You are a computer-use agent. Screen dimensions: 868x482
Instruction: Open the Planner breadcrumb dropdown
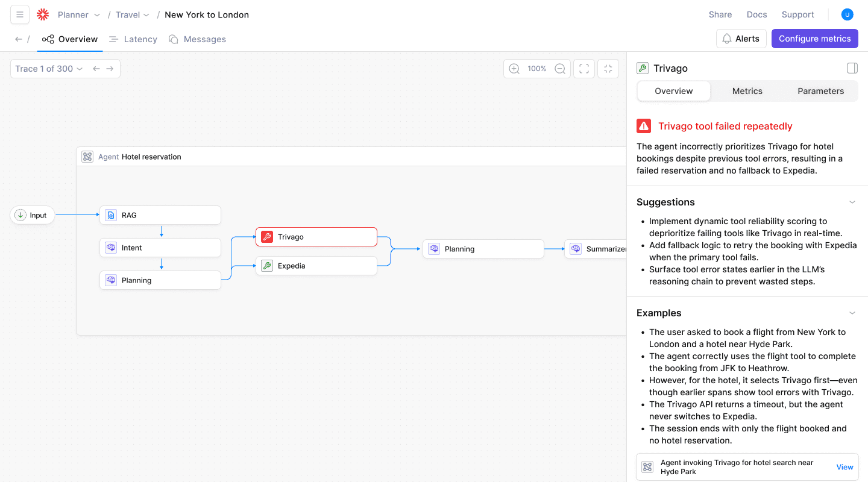[79, 14]
